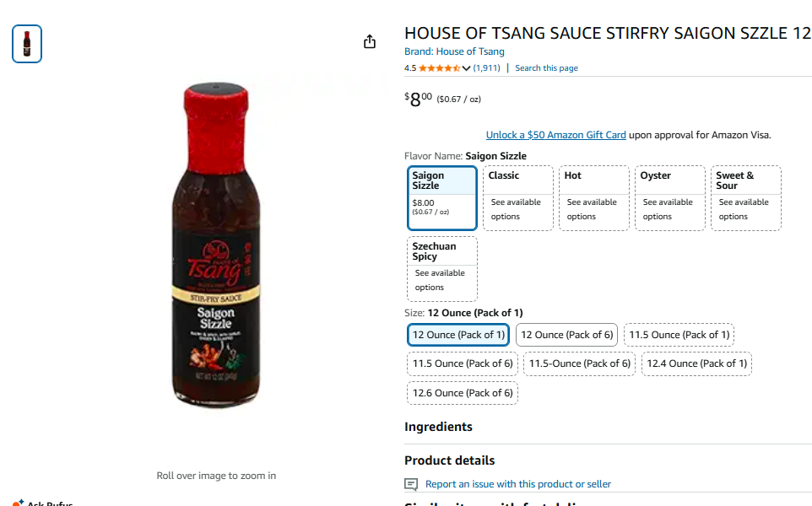This screenshot has width=812, height=506.
Task: Select 12 Ounce (Pack of 6) size
Action: pyautogui.click(x=566, y=335)
